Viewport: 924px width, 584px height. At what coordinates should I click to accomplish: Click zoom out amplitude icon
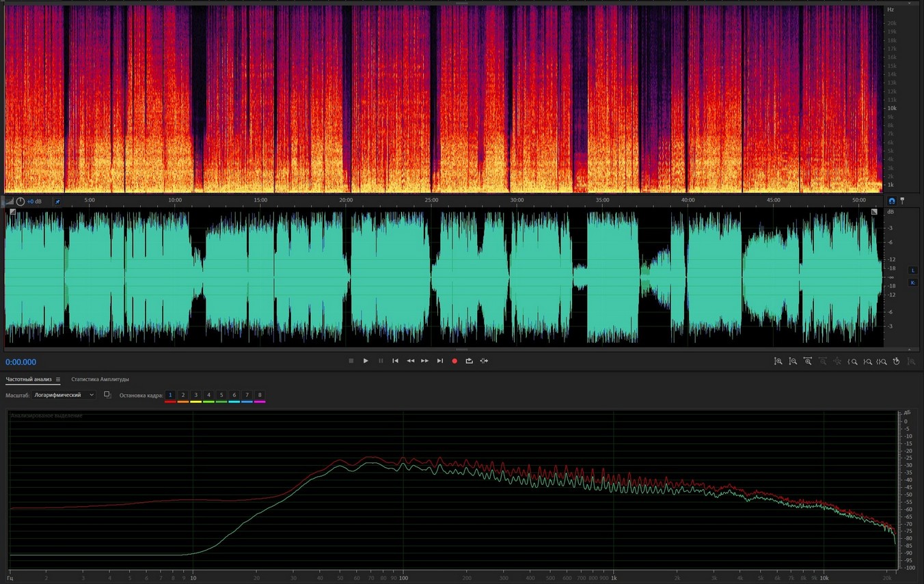[793, 361]
